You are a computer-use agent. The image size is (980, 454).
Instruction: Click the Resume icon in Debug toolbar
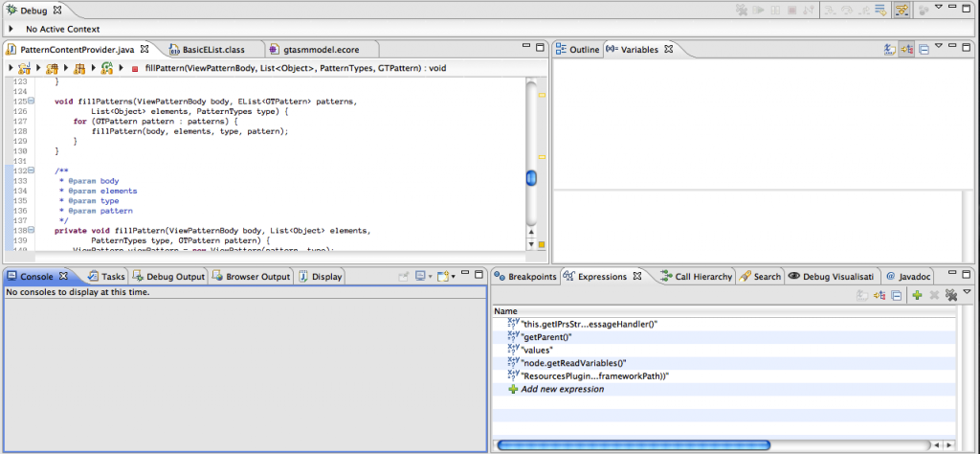(x=758, y=10)
